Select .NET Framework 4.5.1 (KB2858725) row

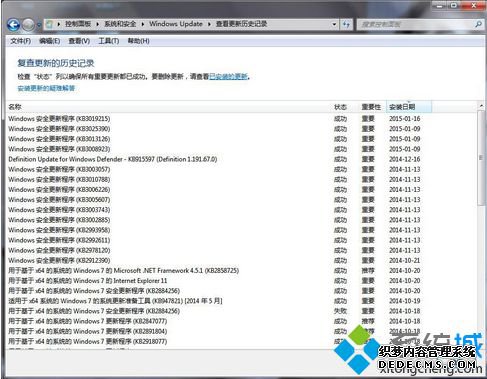pos(241,270)
